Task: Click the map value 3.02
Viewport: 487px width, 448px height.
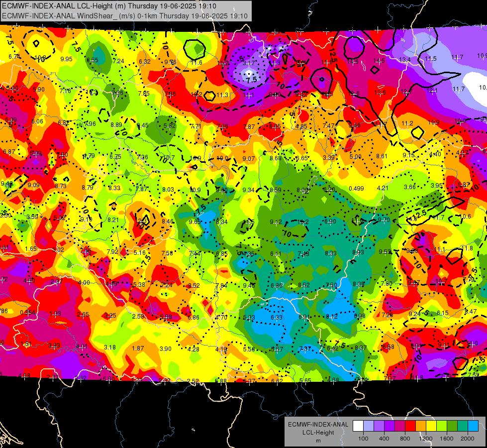Action: tap(58, 250)
